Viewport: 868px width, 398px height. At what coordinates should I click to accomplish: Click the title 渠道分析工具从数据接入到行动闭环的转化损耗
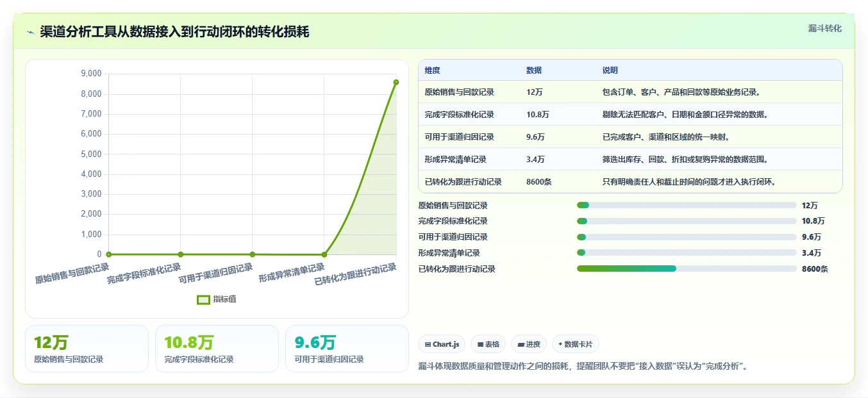click(174, 32)
